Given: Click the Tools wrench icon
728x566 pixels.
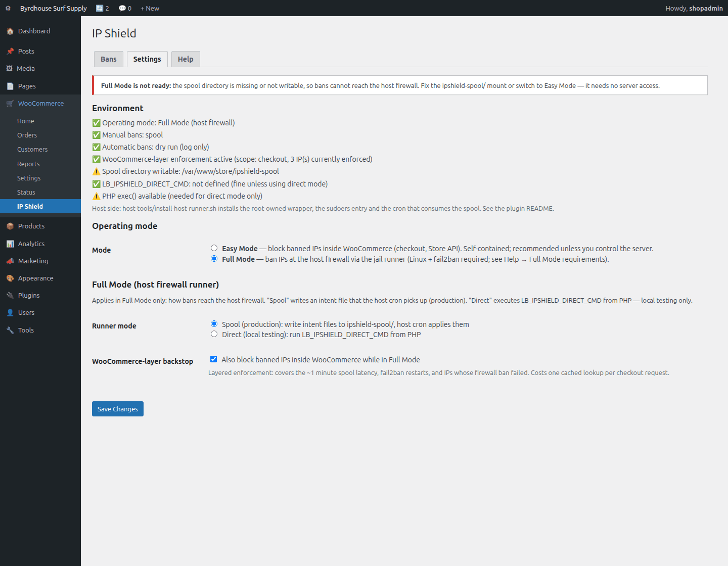Looking at the screenshot, I should coord(10,331).
